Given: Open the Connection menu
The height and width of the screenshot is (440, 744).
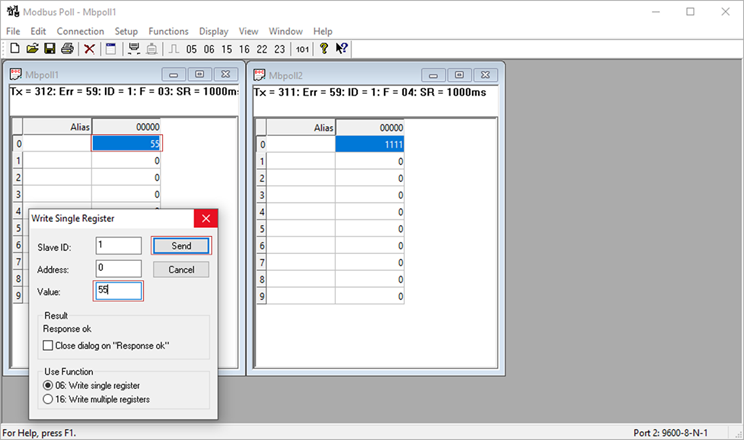Looking at the screenshot, I should (80, 31).
